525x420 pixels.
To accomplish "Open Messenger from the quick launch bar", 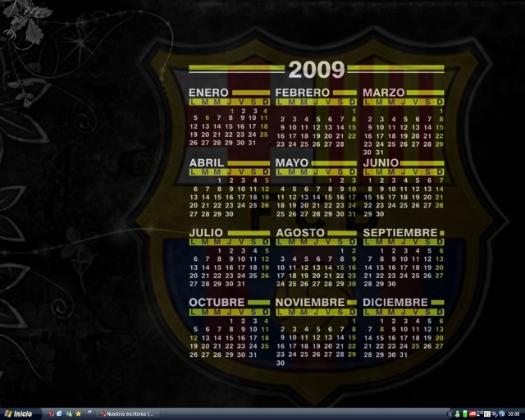I will [x=69, y=414].
